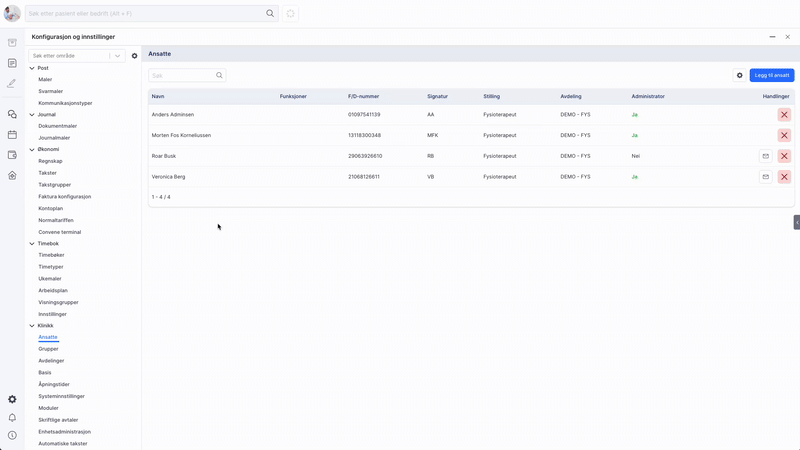Open Dokumentmaler under Journal
This screenshot has width=800, height=450.
point(58,126)
